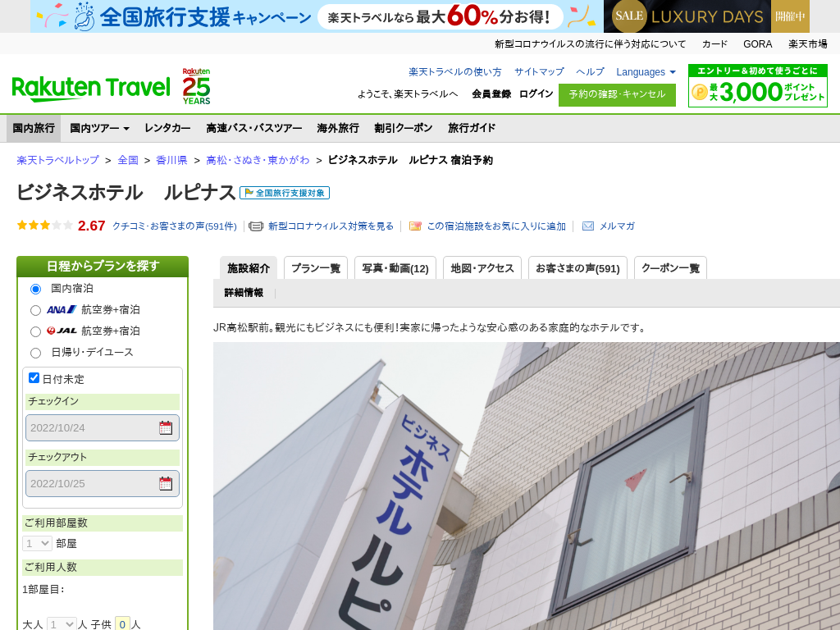The width and height of the screenshot is (840, 630).
Task: Go to the 全国 breadcrumb link
Action: pyautogui.click(x=128, y=160)
